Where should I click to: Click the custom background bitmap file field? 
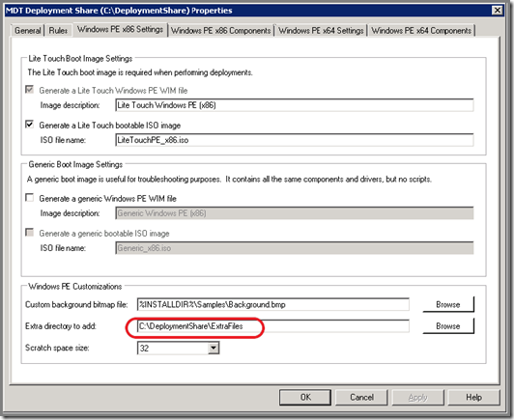click(273, 305)
